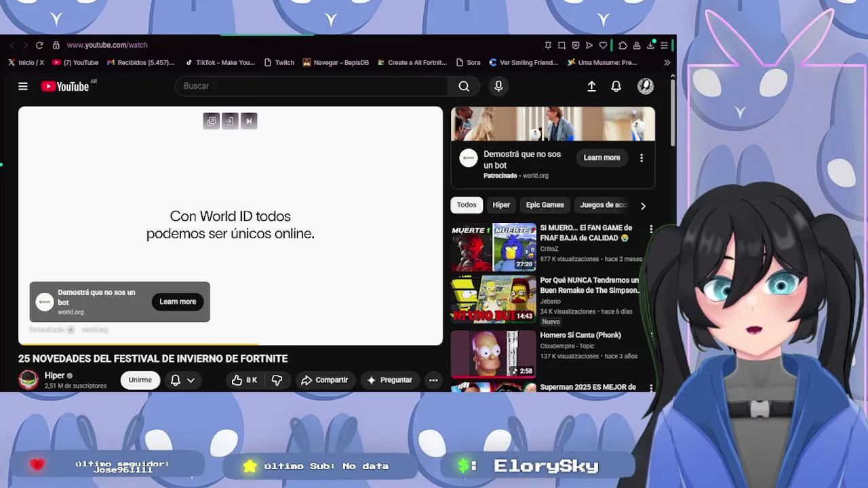Click the send/play arrow icon in the address bar

pyautogui.click(x=589, y=45)
